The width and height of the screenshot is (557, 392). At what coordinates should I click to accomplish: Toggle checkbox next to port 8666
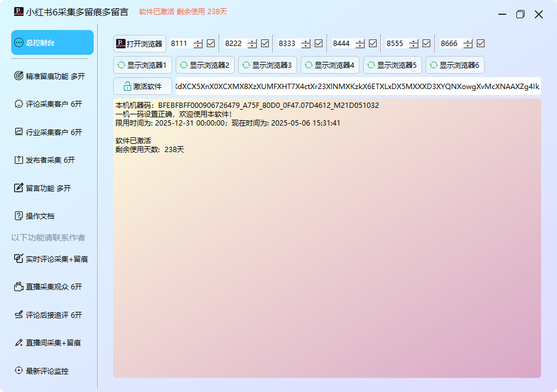point(480,43)
